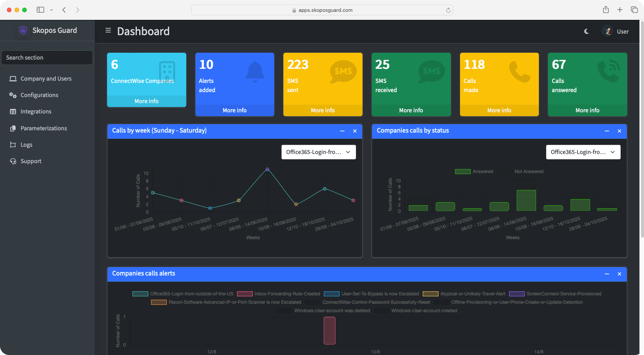This screenshot has width=644, height=355.
Task: Open the user avatar profile icon
Action: click(608, 31)
